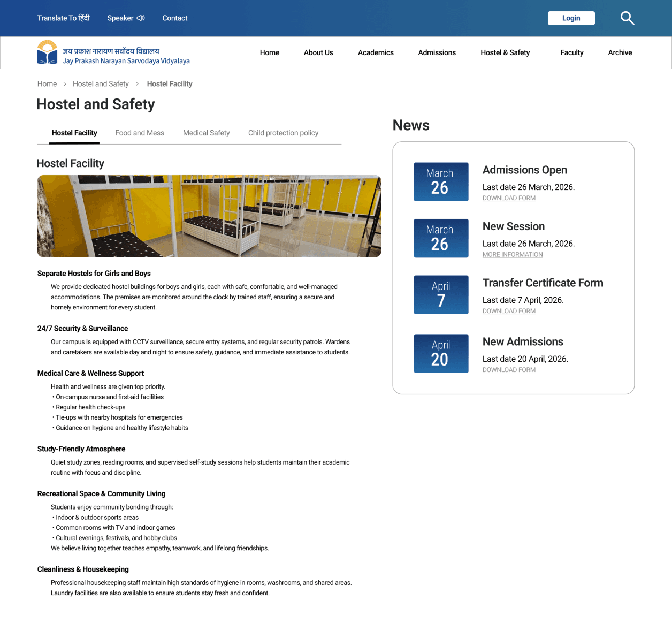Click the New Admissions news title
Screen dimensions: 672x638
click(x=523, y=342)
